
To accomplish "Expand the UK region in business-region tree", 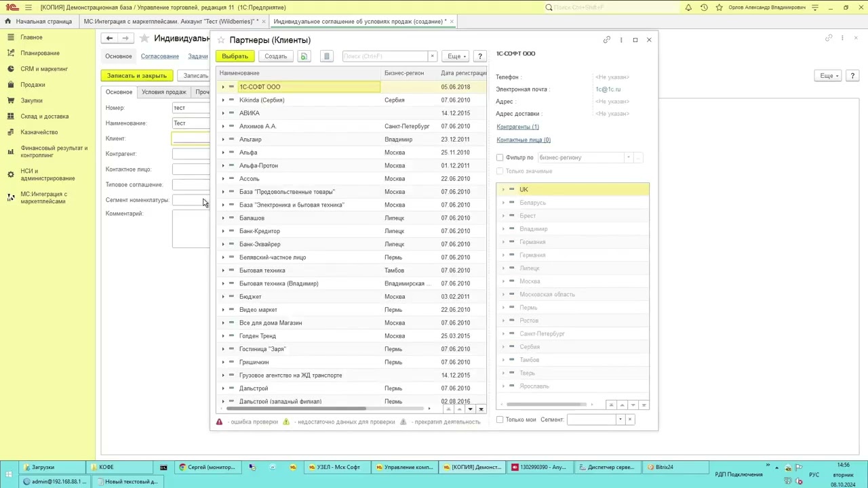I will pyautogui.click(x=503, y=190).
